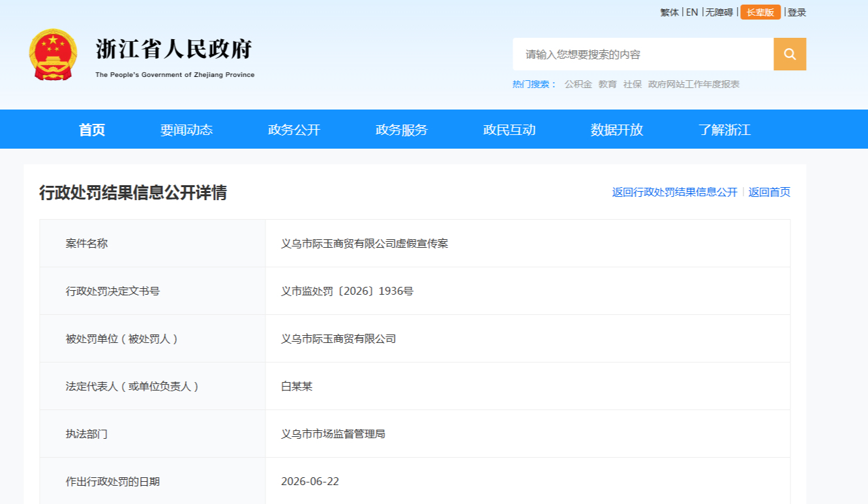Select document number 义市监处罚〔2026〕1936号
868x504 pixels.
tap(347, 291)
